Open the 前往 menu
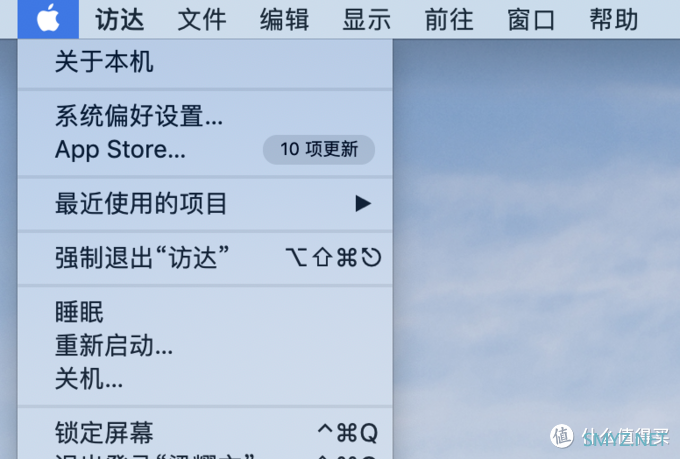The image size is (680, 459). coord(449,20)
